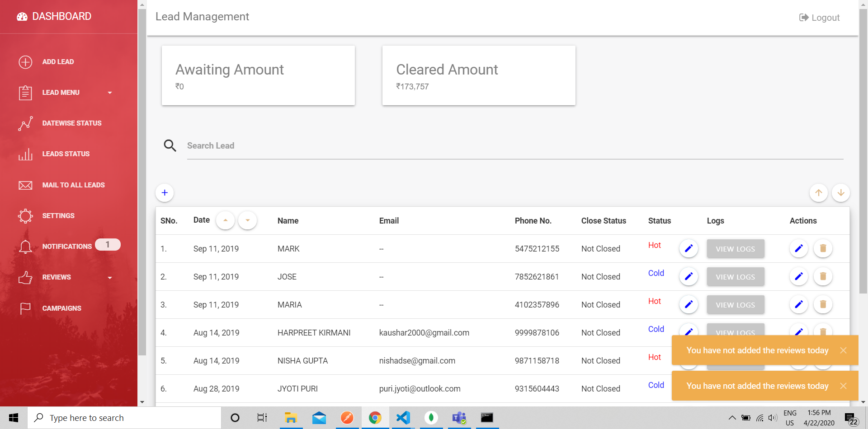Open CAMPAIGNS menu item
Screen dimensions: 868x429
pos(61,308)
